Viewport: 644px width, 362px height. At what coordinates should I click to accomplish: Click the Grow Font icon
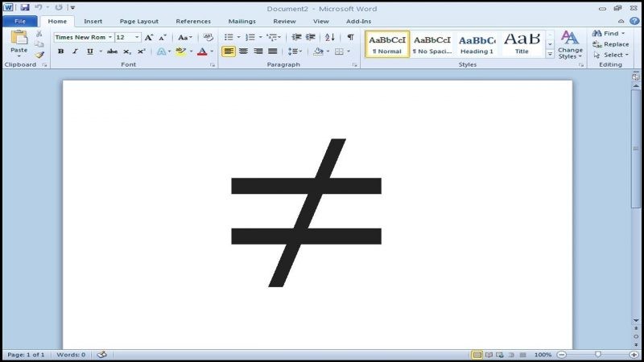tap(149, 37)
